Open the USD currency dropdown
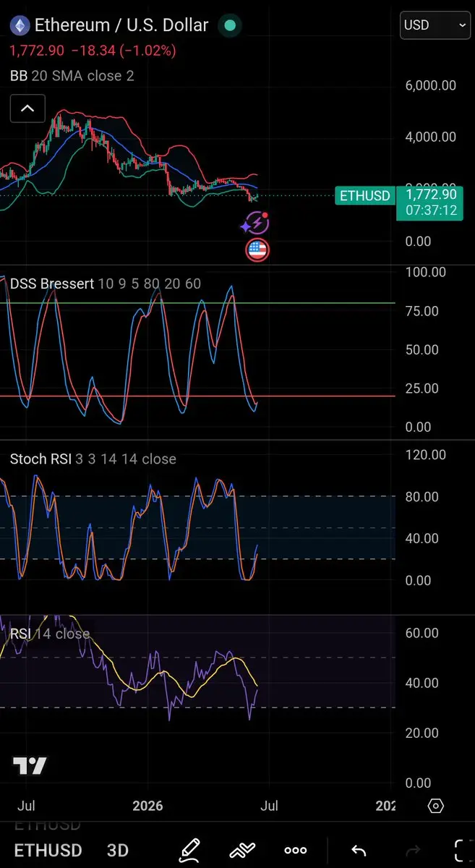This screenshot has height=868, width=475. pyautogui.click(x=435, y=25)
